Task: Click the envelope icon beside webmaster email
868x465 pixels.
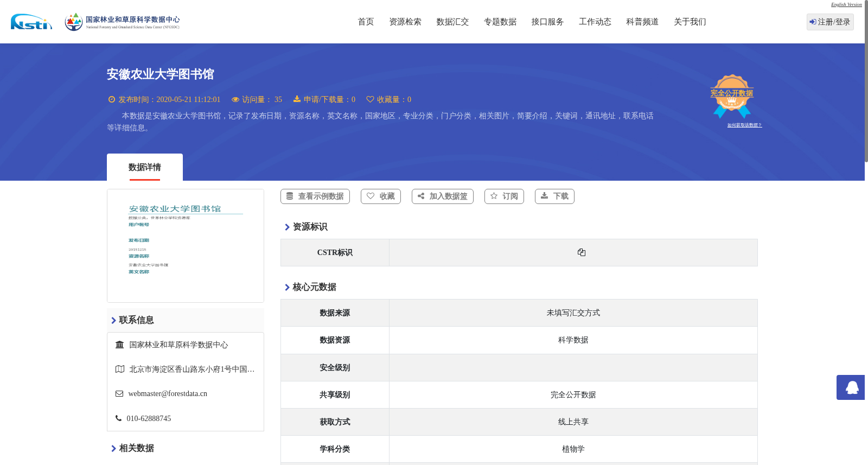Action: click(x=119, y=393)
